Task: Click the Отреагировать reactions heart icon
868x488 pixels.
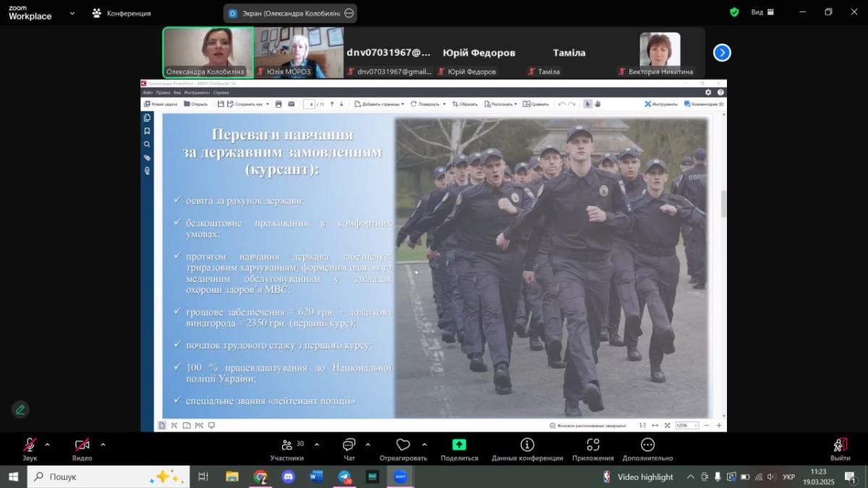Action: click(403, 447)
